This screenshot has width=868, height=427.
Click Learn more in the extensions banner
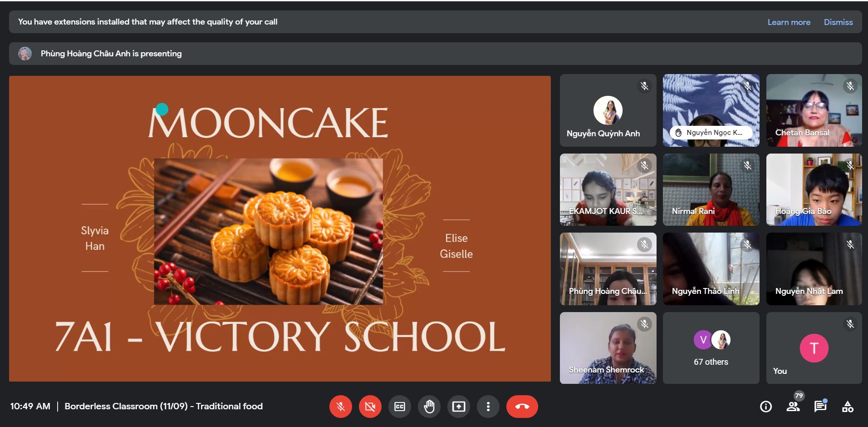(x=789, y=22)
